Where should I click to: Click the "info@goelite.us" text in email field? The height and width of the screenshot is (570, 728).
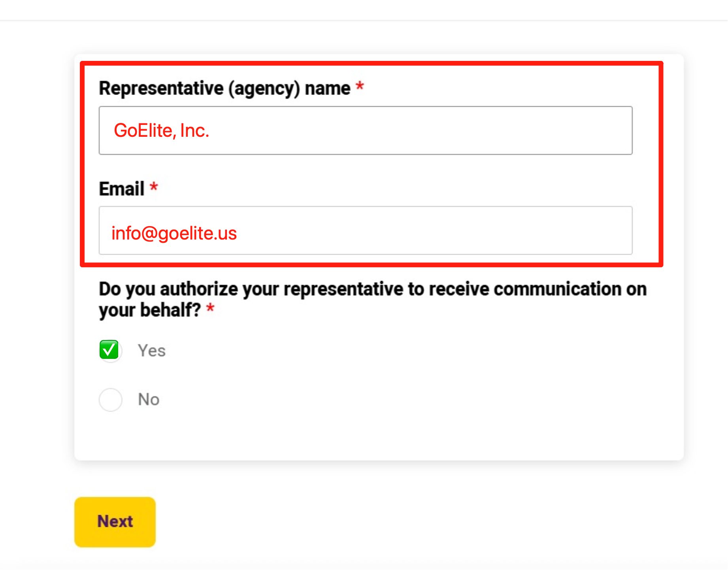[x=174, y=233]
